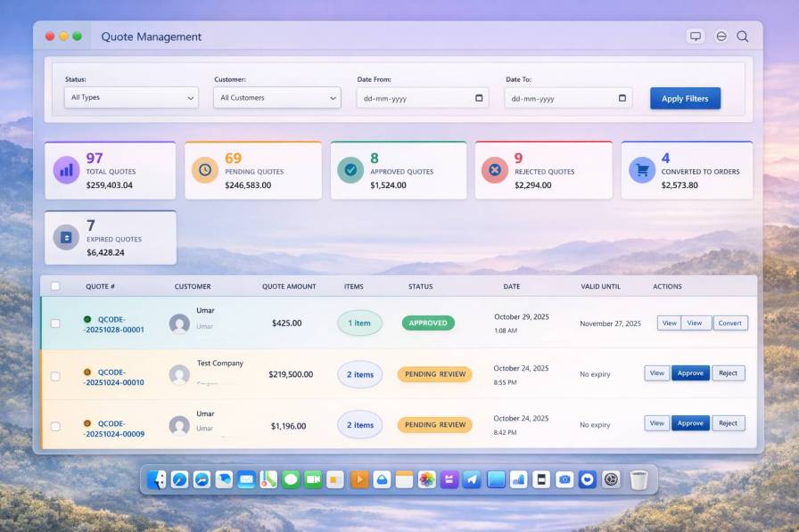Convert quote QCODE-20251028-00001 to order
This screenshot has width=799, height=532.
click(729, 323)
